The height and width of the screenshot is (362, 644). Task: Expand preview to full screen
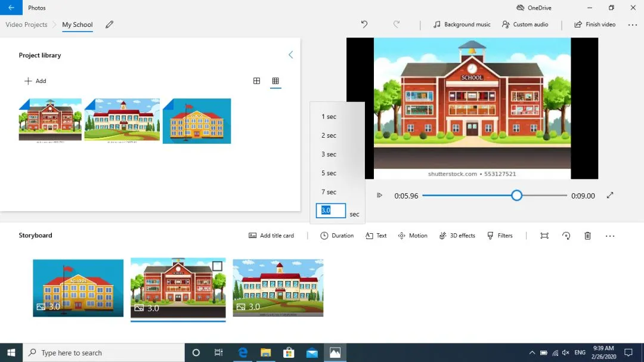[610, 195]
